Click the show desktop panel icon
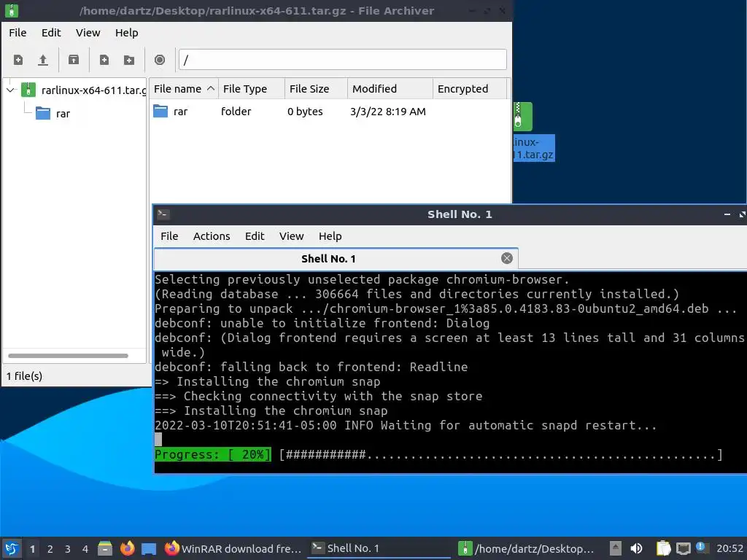 pos(149,548)
